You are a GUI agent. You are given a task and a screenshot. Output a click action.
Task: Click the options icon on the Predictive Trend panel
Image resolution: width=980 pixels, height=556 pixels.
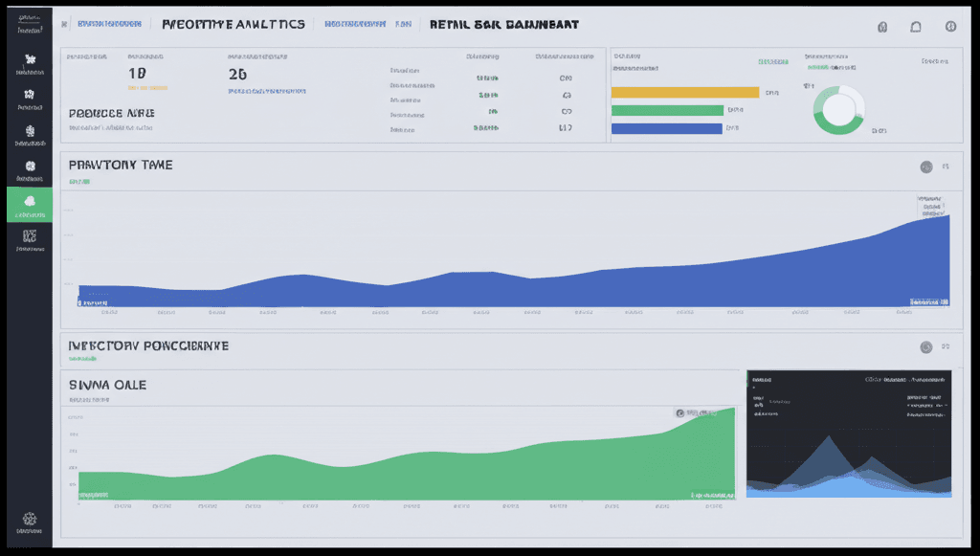[926, 167]
